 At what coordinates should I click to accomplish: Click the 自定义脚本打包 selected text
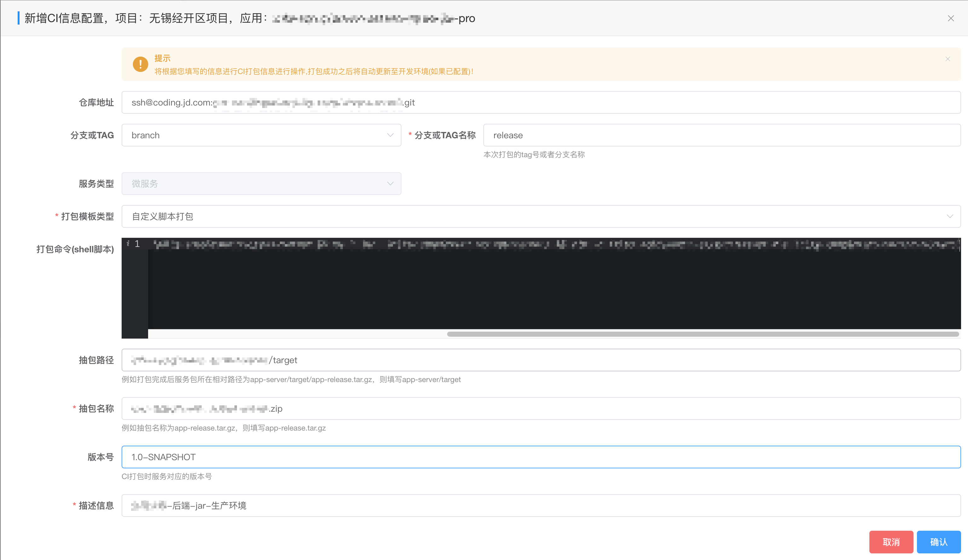(x=163, y=216)
